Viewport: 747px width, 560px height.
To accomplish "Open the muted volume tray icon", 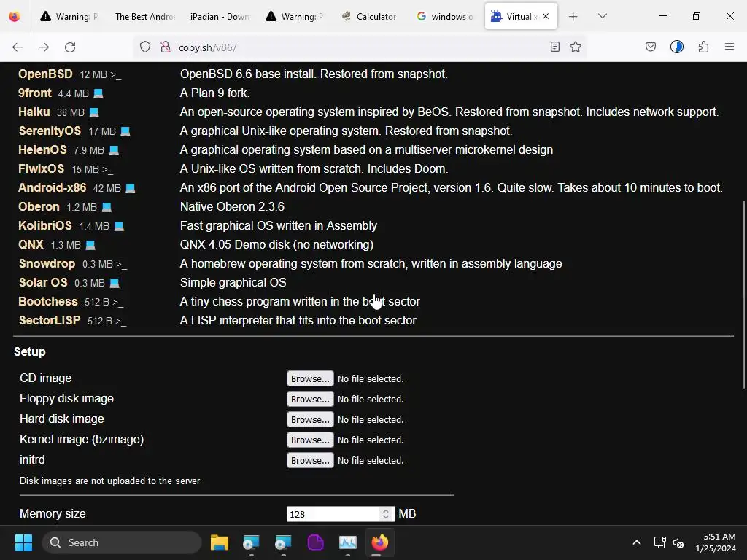I will pyautogui.click(x=678, y=542).
